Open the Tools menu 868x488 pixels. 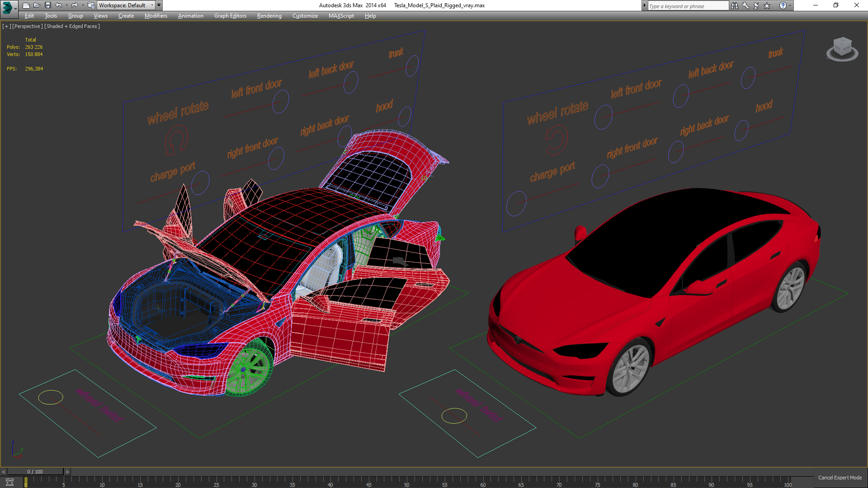(x=51, y=16)
